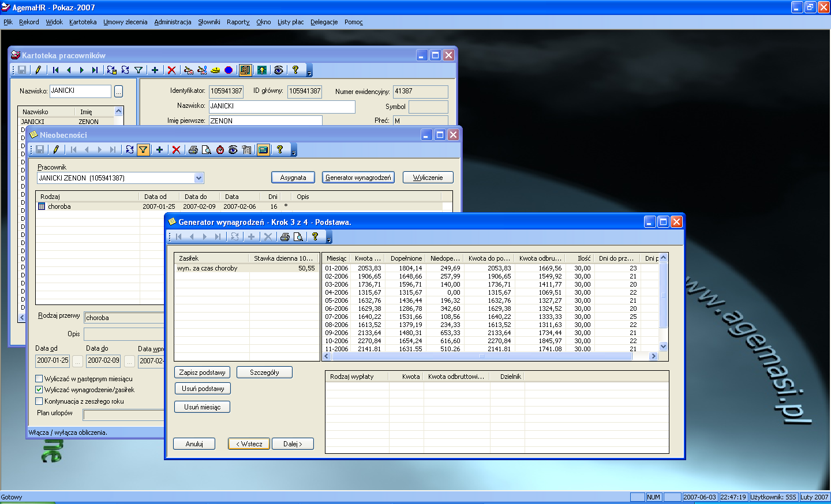The width and height of the screenshot is (831, 504).
Task: Check 'Wyliczać w następnym miesiącu' checkbox
Action: tap(39, 379)
